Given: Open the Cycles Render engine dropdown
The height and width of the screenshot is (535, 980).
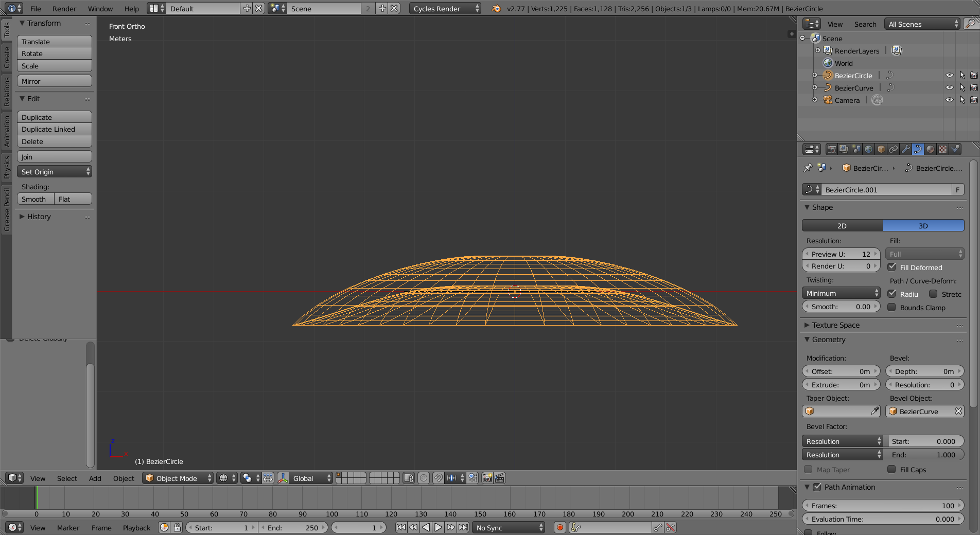Looking at the screenshot, I should [446, 8].
